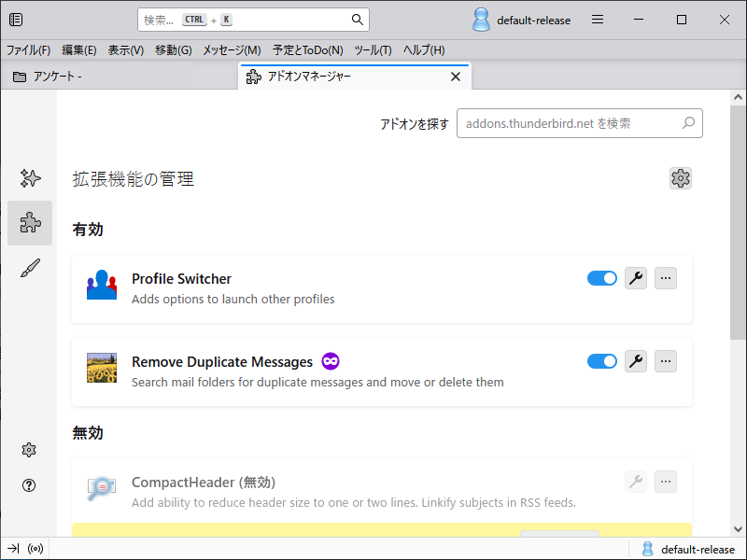Click the scrollbar up arrow

738,98
